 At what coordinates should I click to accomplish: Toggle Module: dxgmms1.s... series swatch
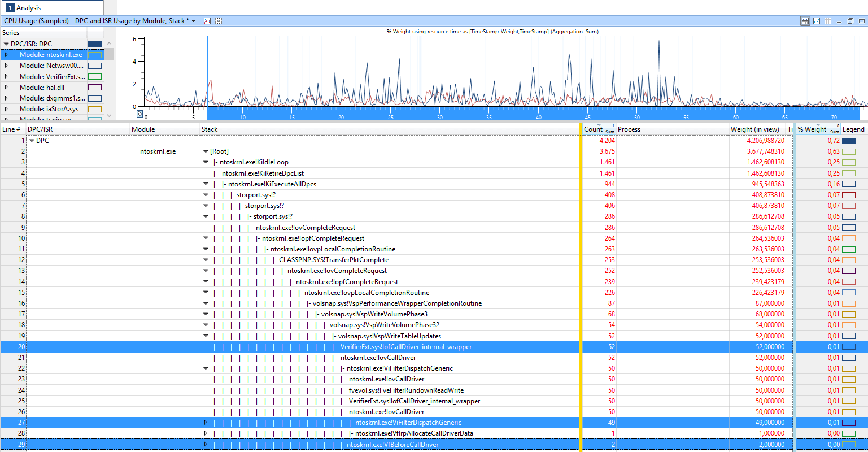click(95, 98)
